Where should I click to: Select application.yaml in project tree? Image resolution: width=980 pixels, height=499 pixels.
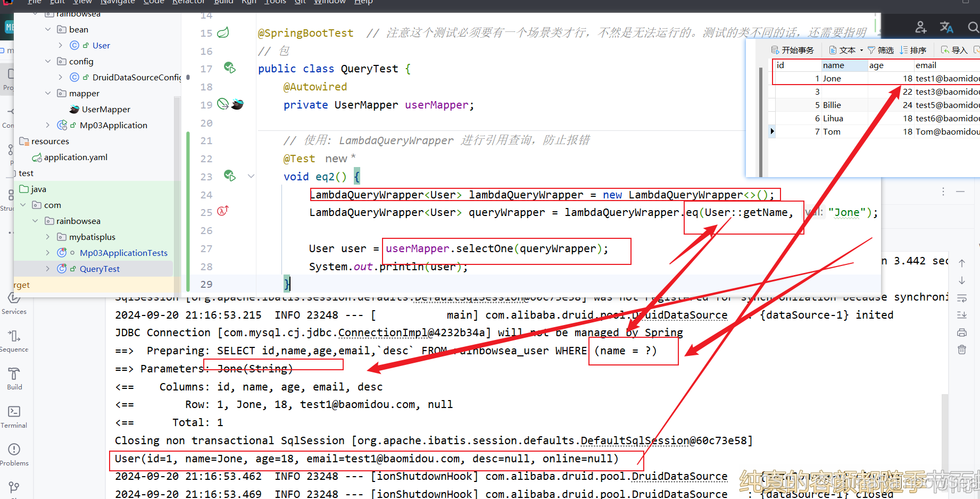(76, 157)
